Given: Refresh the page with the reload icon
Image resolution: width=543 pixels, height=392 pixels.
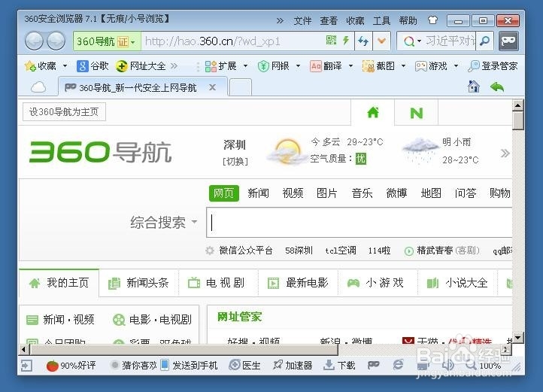Looking at the screenshot, I should pos(363,41).
